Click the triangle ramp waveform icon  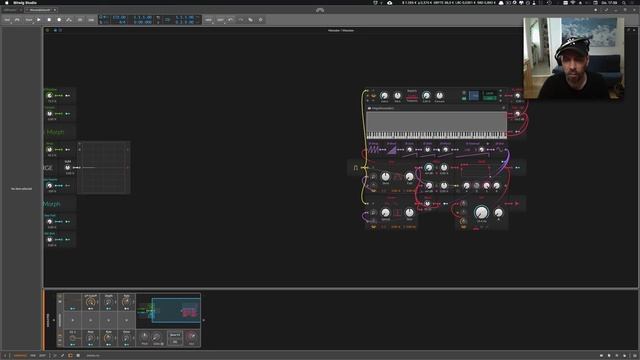tap(391, 150)
